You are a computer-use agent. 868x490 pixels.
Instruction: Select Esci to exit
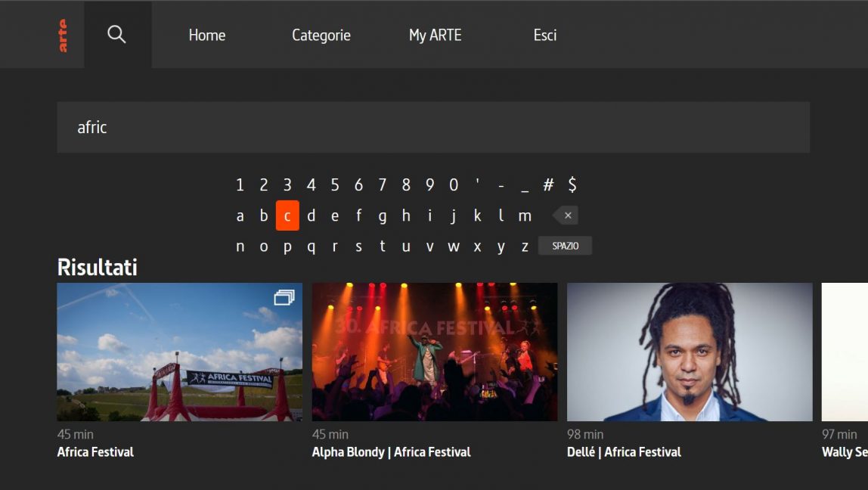click(544, 36)
